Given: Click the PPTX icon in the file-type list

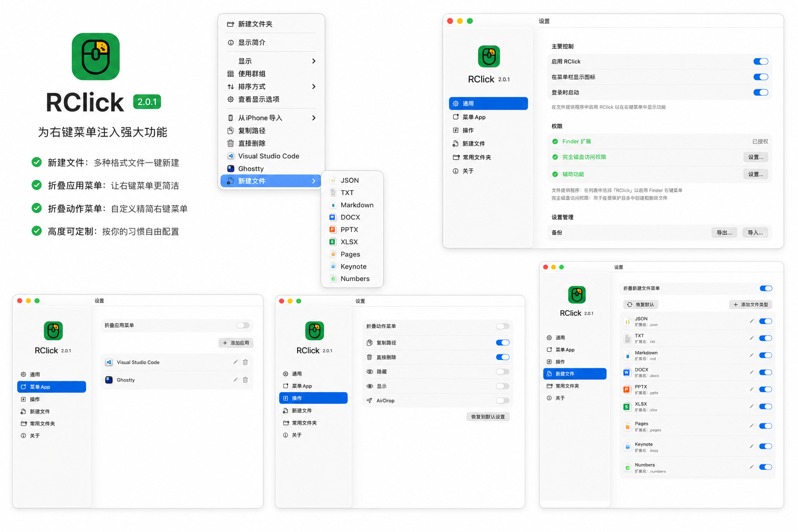Looking at the screenshot, I should 627,390.
